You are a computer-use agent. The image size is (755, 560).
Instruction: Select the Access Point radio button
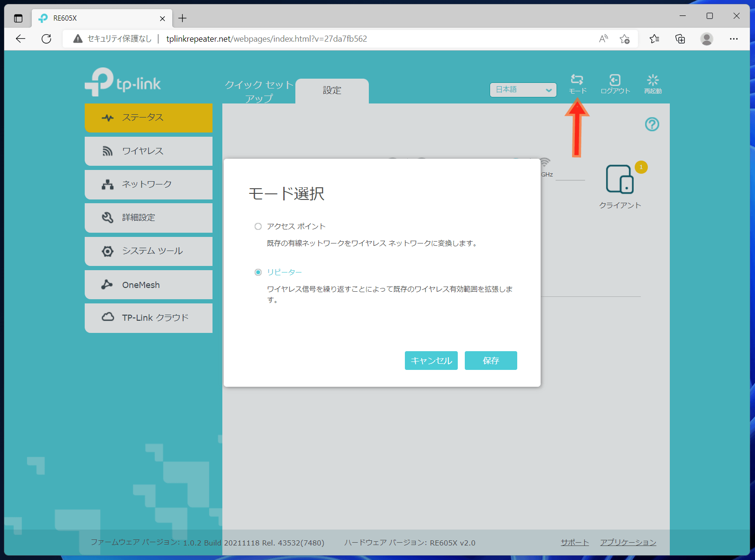point(258,227)
